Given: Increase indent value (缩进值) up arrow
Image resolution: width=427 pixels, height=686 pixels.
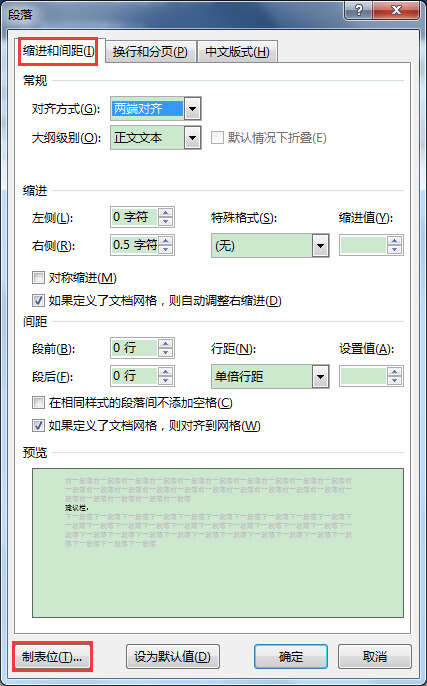Looking at the screenshot, I should [395, 241].
